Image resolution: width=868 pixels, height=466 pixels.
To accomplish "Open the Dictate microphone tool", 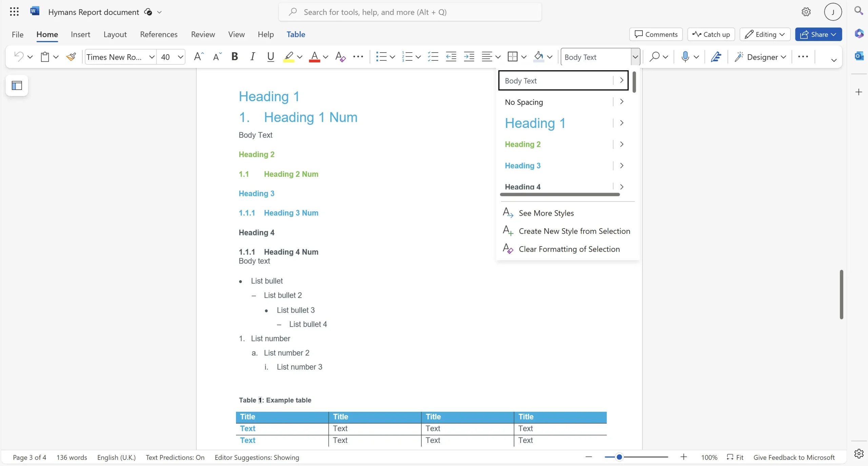I will tap(685, 57).
